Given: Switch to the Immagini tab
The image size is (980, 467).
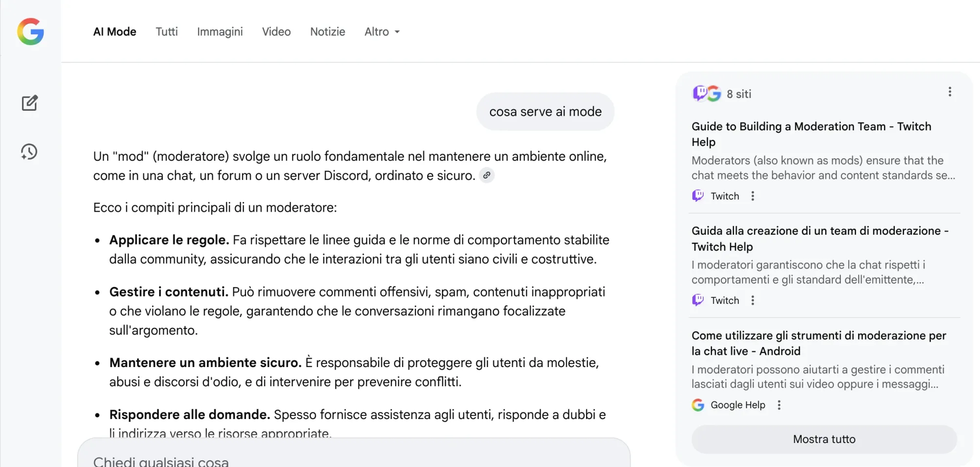Looking at the screenshot, I should pos(220,32).
